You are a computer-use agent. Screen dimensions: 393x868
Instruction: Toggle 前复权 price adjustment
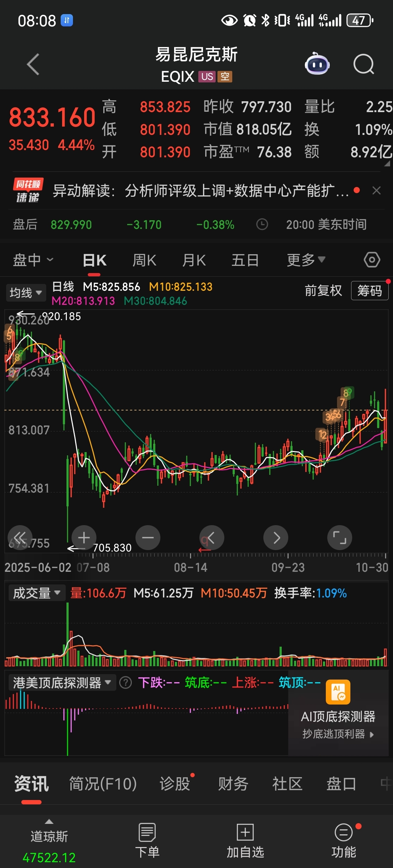[x=323, y=290]
